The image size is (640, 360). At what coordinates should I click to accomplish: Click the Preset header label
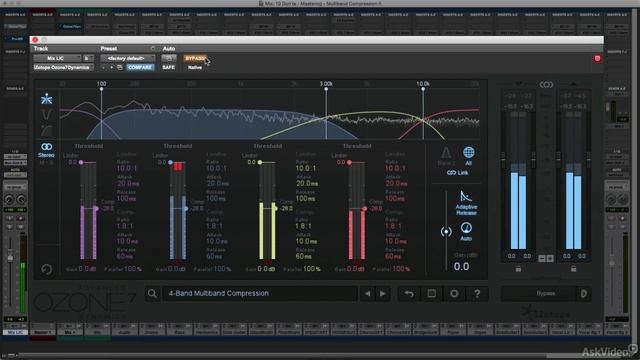tap(109, 49)
